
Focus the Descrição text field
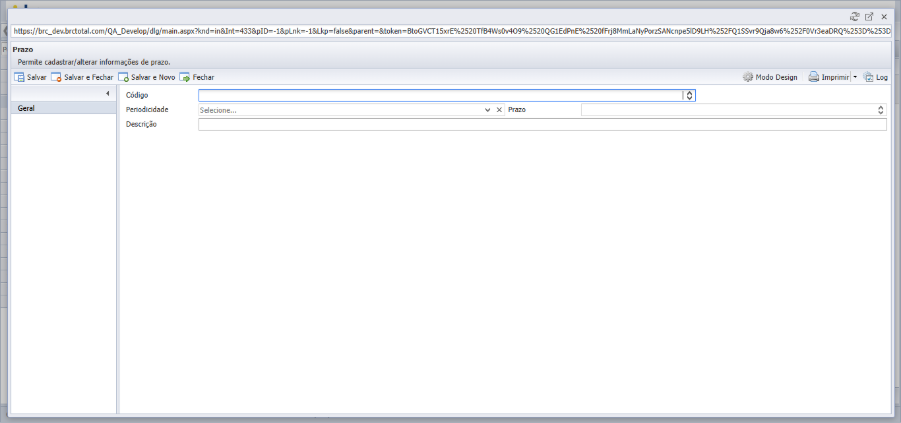[542, 124]
